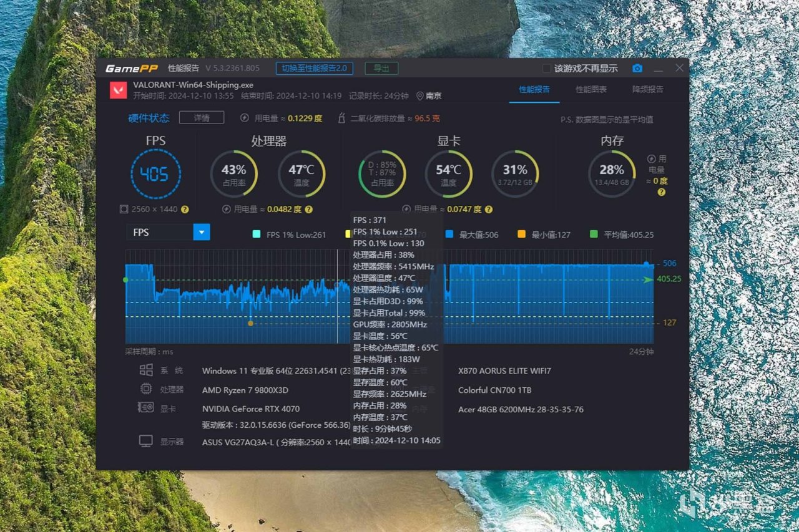
Task: Click the VALORANT game icon
Action: click(118, 90)
